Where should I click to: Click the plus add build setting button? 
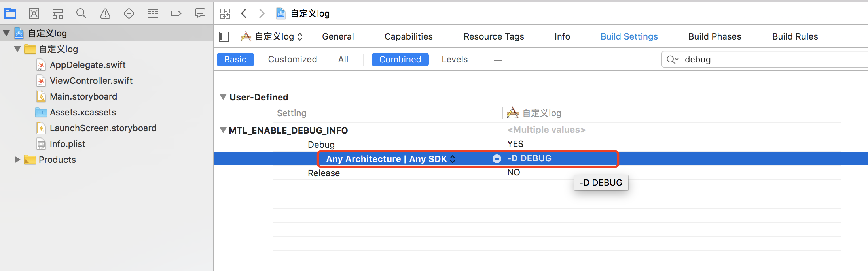pos(498,60)
